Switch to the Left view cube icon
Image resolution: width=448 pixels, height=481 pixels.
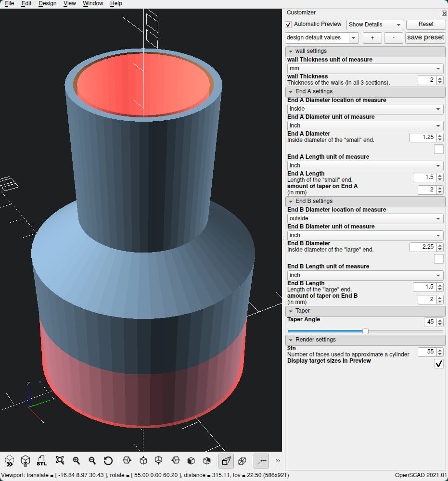click(x=175, y=460)
